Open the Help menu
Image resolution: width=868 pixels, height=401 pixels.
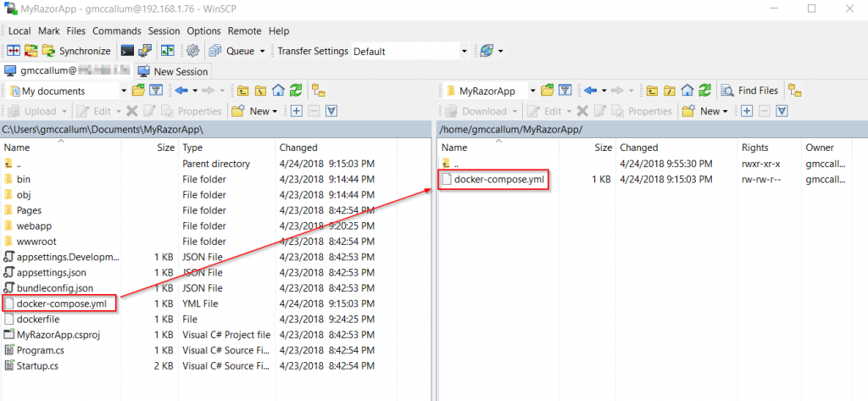tap(279, 31)
